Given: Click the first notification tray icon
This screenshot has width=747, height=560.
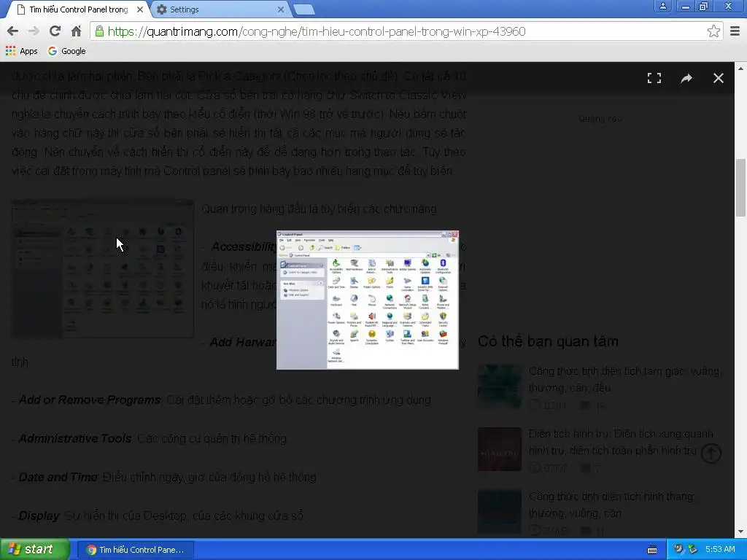Looking at the screenshot, I should 678,549.
